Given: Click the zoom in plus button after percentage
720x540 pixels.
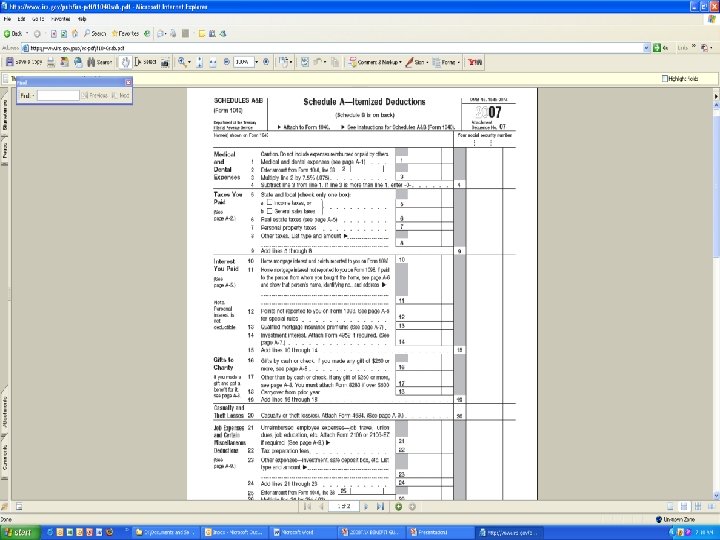Looking at the screenshot, I should tap(266, 62).
